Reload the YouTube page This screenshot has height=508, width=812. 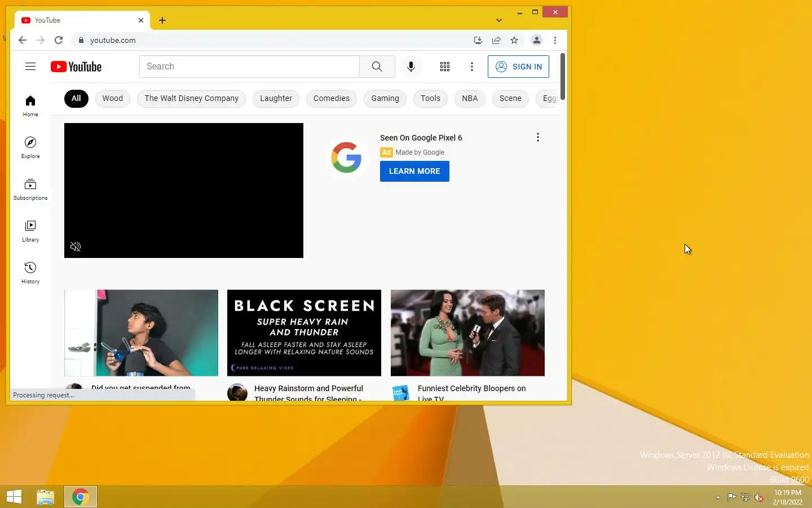pos(59,40)
